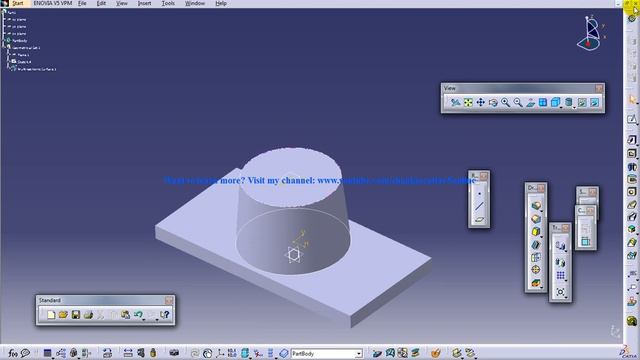
Task: Select Geometrical Set.1 in the tree
Action: click(26, 48)
